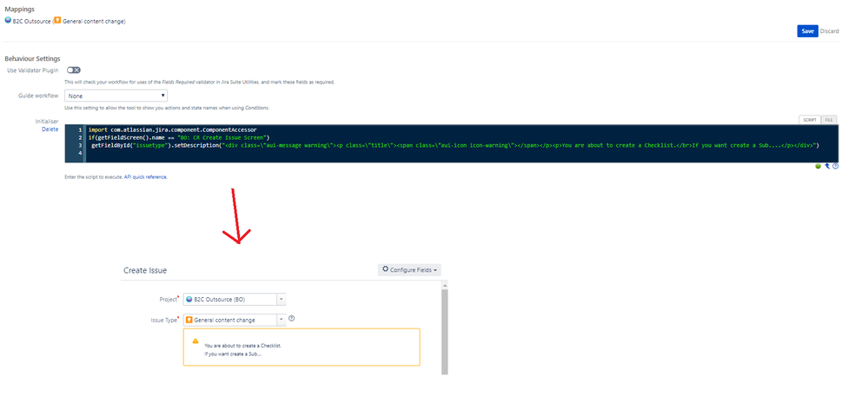Click the Create Issue dialog scrollbar thumb
Screen dimensions: 868x397
[445, 331]
